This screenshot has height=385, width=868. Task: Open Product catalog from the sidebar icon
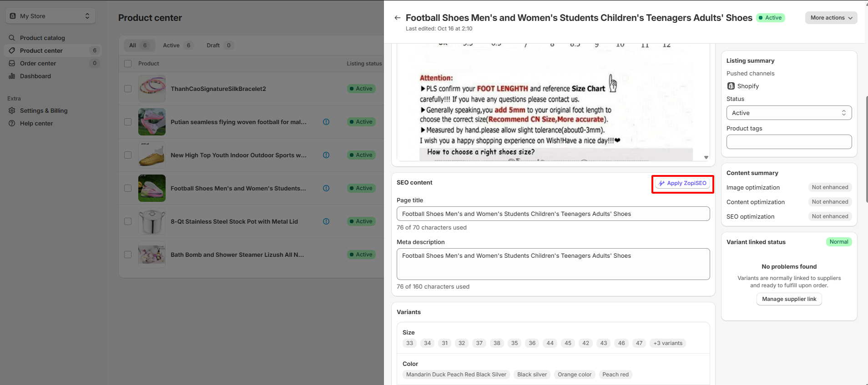(x=12, y=38)
